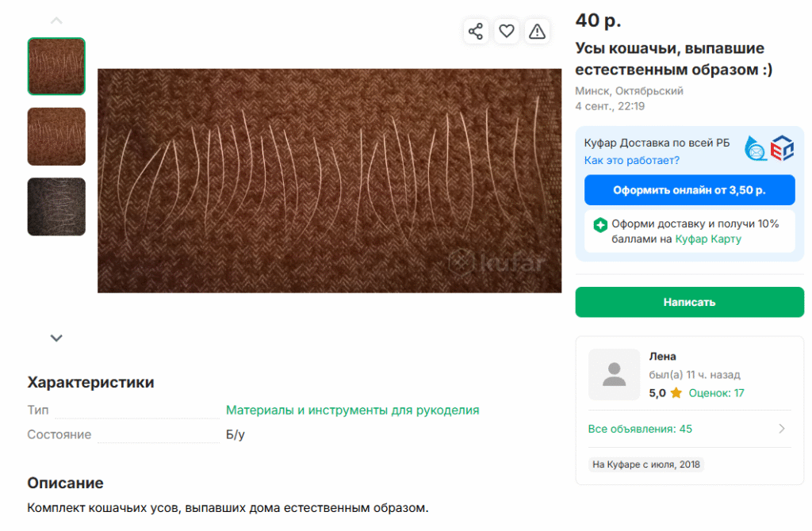
Task: View seller ratings Оценок: 17
Action: tap(716, 393)
